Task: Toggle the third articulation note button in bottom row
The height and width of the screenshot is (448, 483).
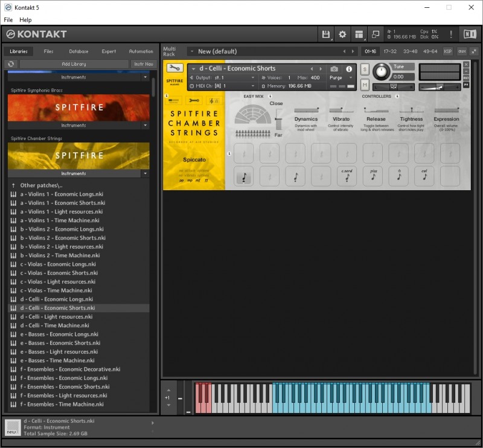Action: (x=295, y=176)
